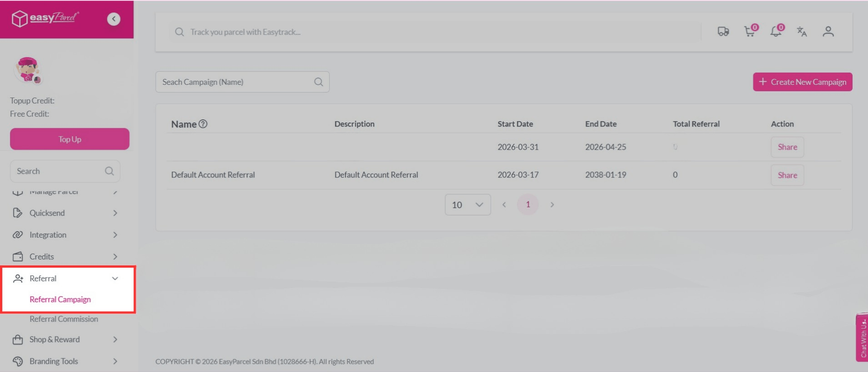The height and width of the screenshot is (372, 868).
Task: Click the user avatar mascot image
Action: click(x=28, y=70)
